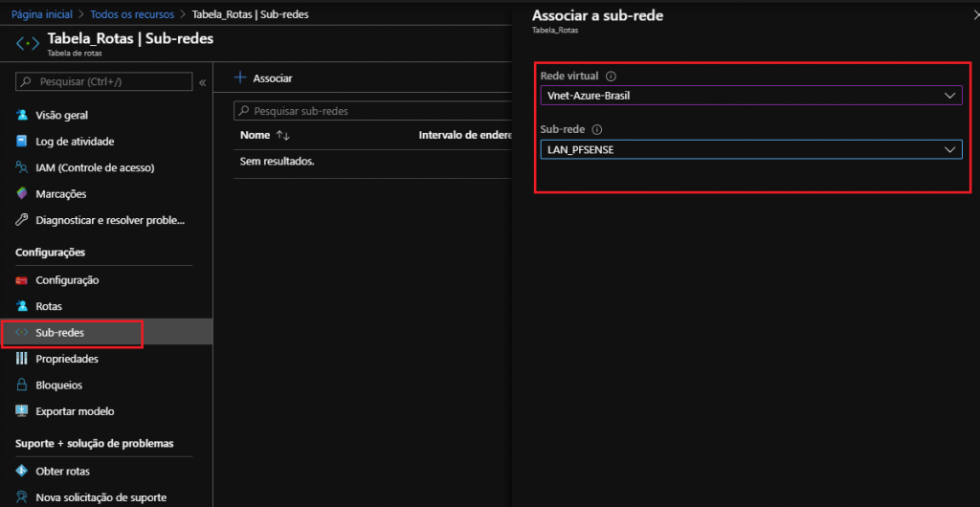Click the Configuração toolbox icon
The image size is (980, 507).
coord(23,280)
